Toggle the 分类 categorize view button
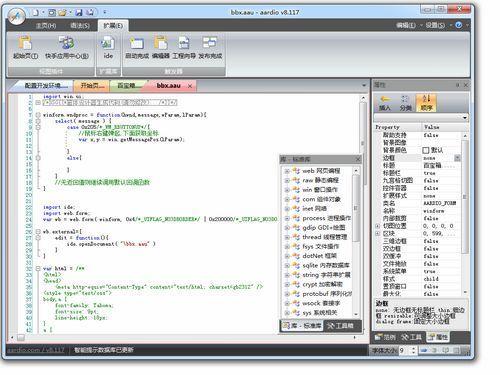Image resolution: width=500 pixels, height=375 pixels. 405,102
